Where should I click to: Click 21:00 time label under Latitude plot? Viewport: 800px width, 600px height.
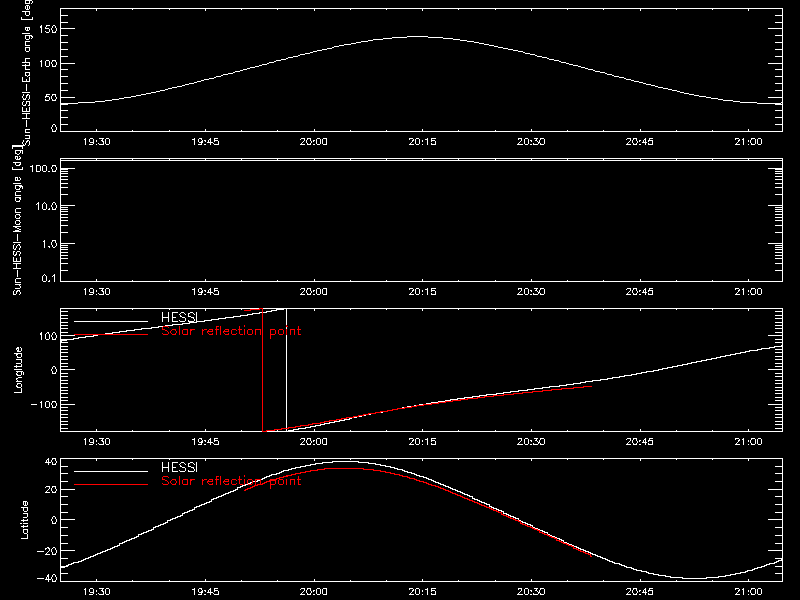click(x=748, y=591)
